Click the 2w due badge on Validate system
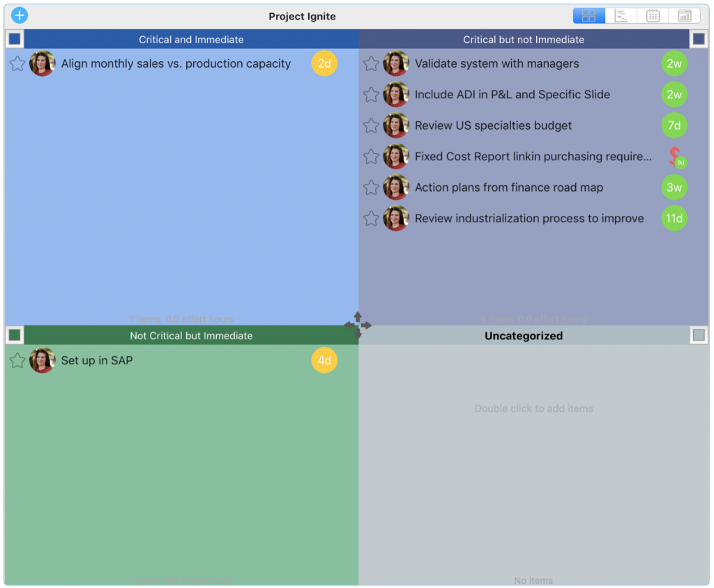 (x=674, y=63)
